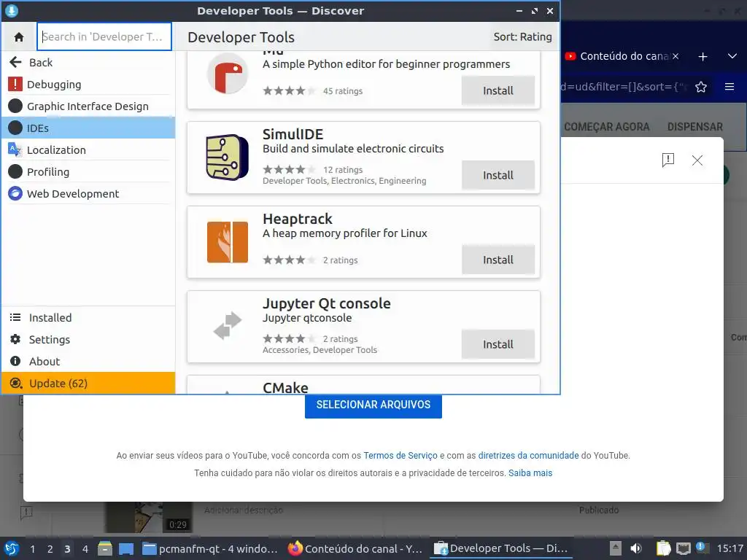
Task: Click the Heaptrack orange icon
Action: pos(228,242)
